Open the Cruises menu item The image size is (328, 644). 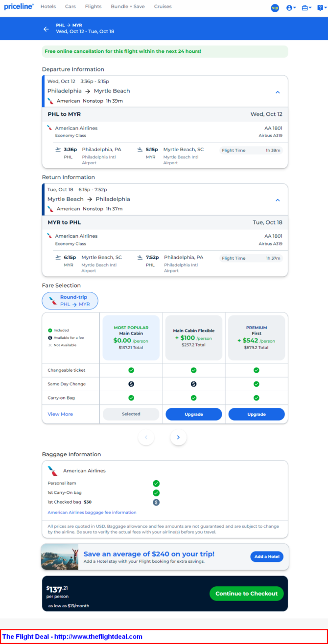(163, 7)
